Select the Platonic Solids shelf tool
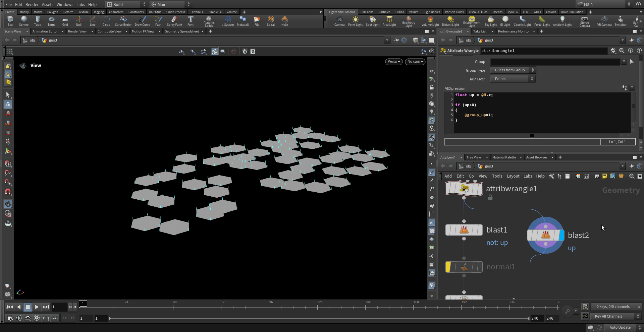Viewport: 644px width, 332px height. [x=209, y=21]
